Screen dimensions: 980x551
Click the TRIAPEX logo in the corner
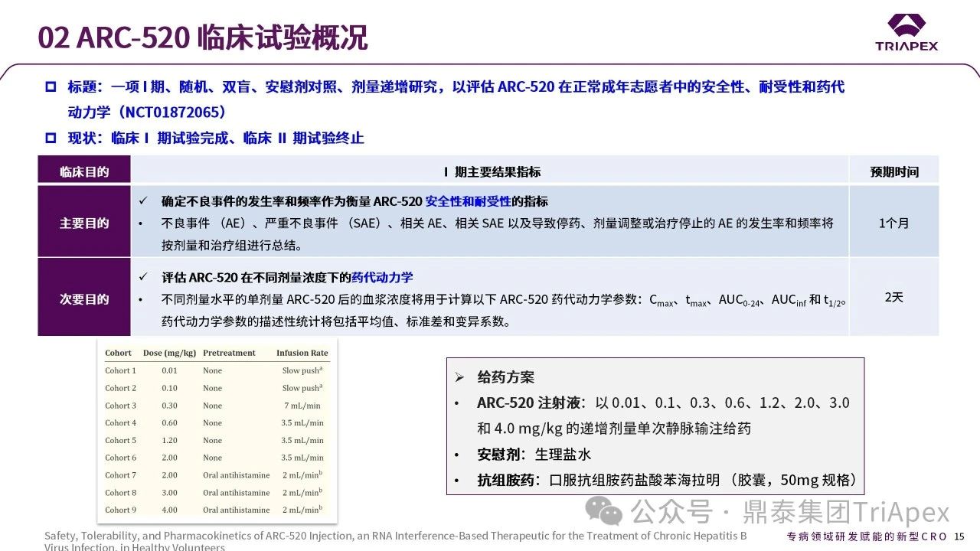coord(906,32)
